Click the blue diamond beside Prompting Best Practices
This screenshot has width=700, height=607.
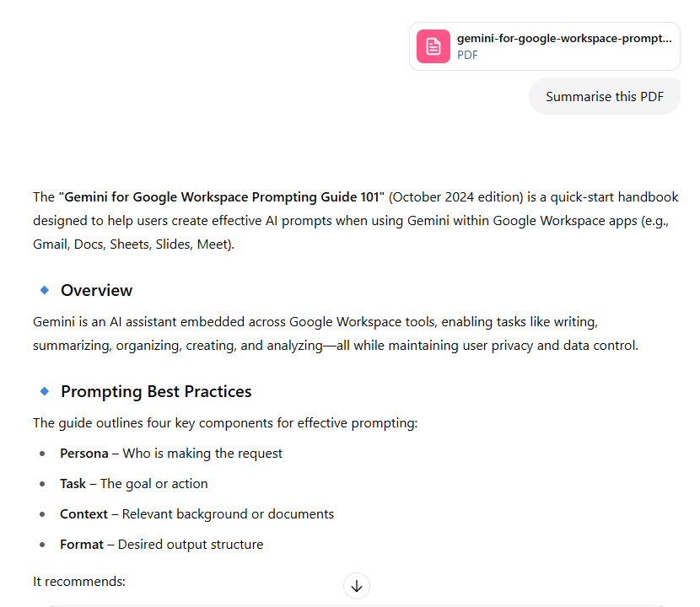pos(45,391)
